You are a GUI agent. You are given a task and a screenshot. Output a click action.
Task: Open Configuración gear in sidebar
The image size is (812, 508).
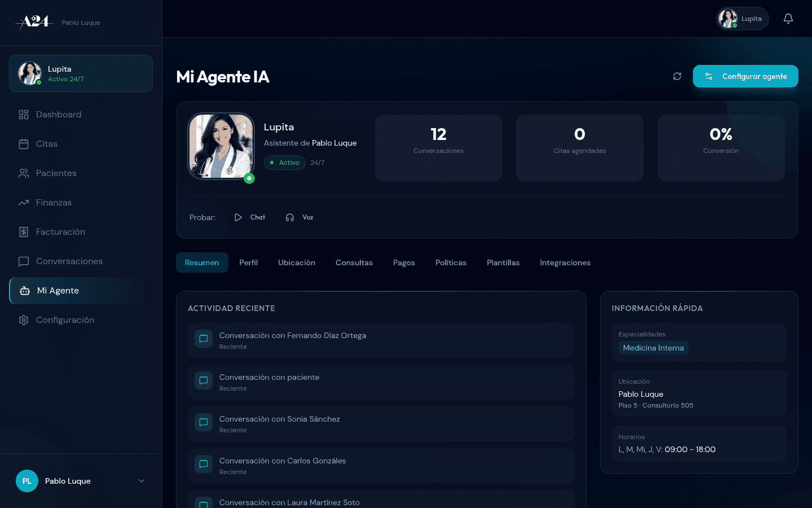point(23,319)
